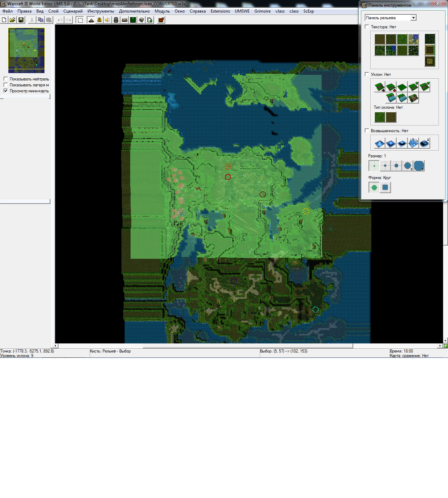Pick the first brownish dirt texture tile
448x498 pixels.
(x=380, y=39)
